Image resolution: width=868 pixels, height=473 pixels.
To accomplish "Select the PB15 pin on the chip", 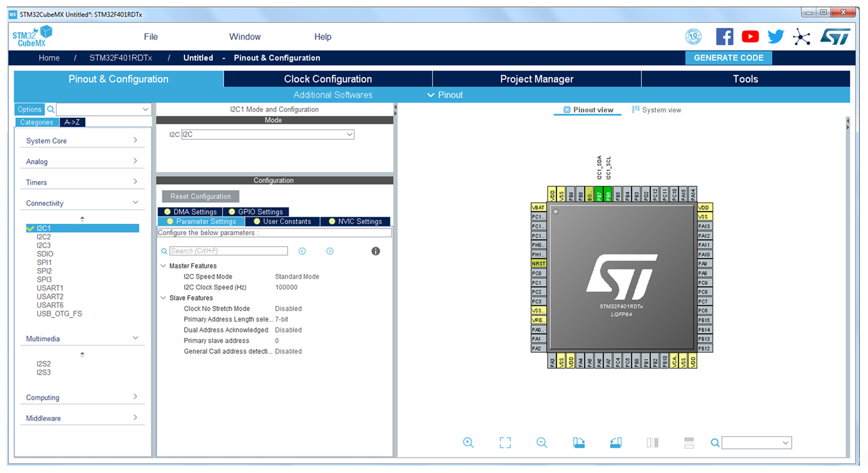I will click(705, 320).
